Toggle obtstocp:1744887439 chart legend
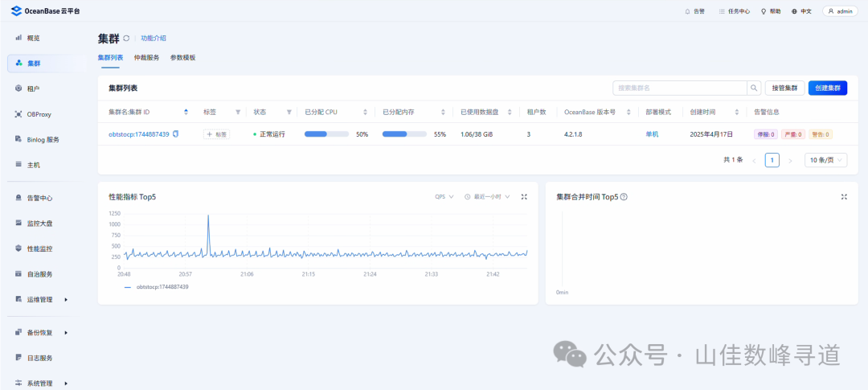Screen dimensions: 868x390 point(157,287)
